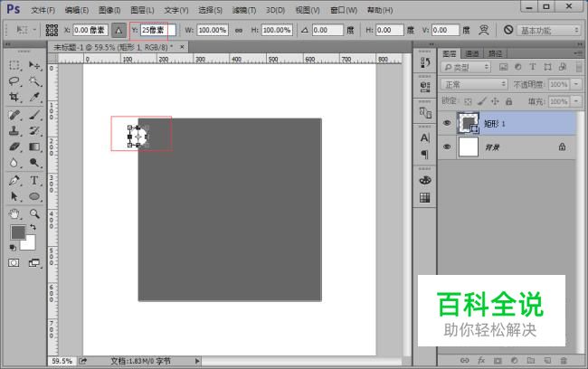Toggle relative positioning triangle button

pos(119,30)
